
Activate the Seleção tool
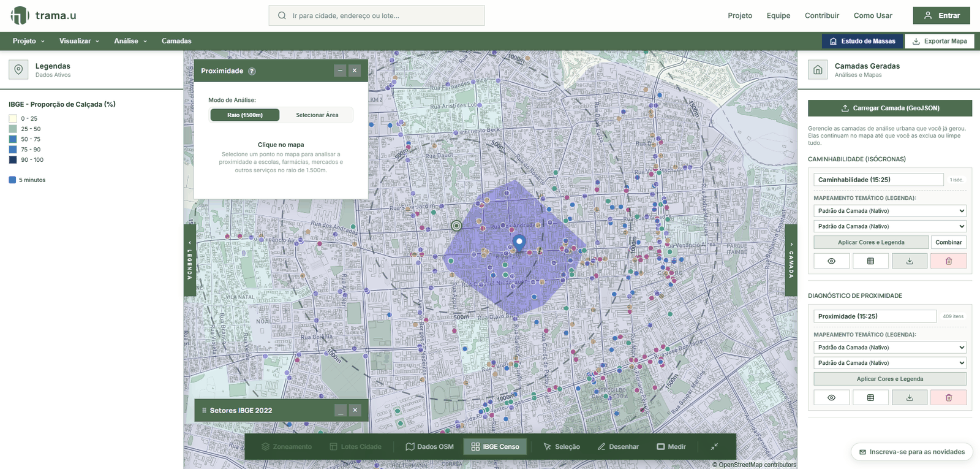(x=562, y=447)
